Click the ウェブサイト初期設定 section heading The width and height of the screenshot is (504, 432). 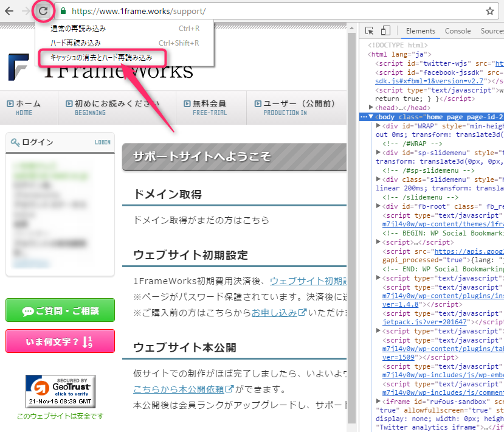click(191, 255)
